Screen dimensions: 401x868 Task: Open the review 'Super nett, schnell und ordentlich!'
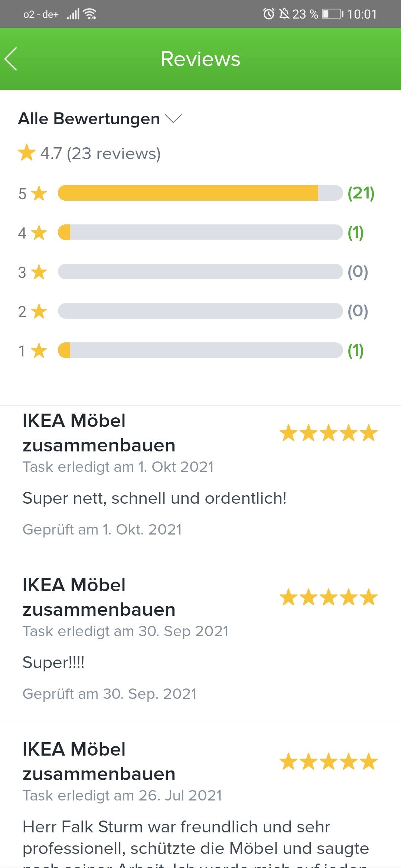[x=154, y=498]
